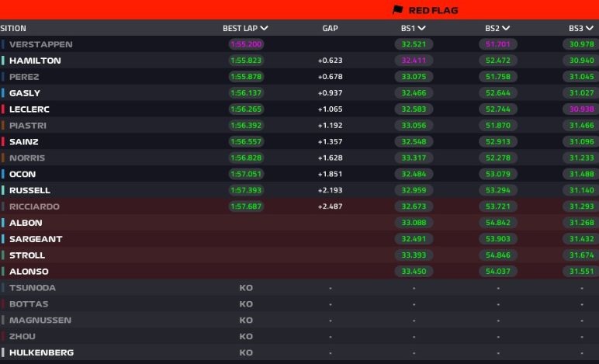Click Verstappen's purple 51.701 BS2 time
This screenshot has height=364, width=599.
(497, 44)
